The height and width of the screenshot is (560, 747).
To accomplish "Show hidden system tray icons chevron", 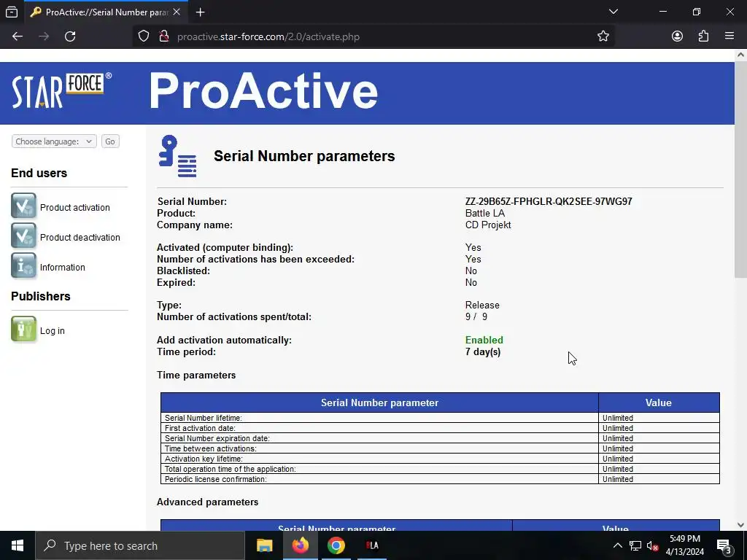I will click(x=617, y=545).
